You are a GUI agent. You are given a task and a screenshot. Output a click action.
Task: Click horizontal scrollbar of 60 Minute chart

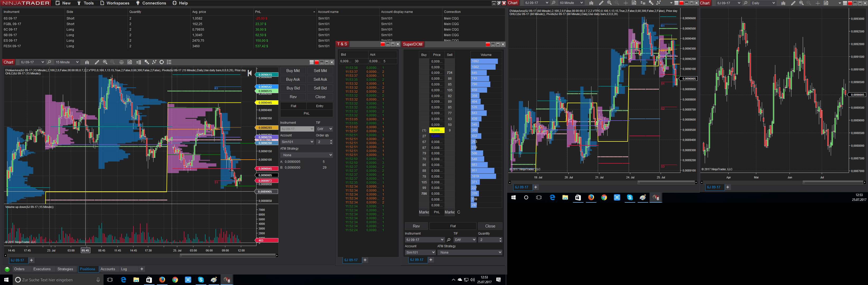coord(666,182)
